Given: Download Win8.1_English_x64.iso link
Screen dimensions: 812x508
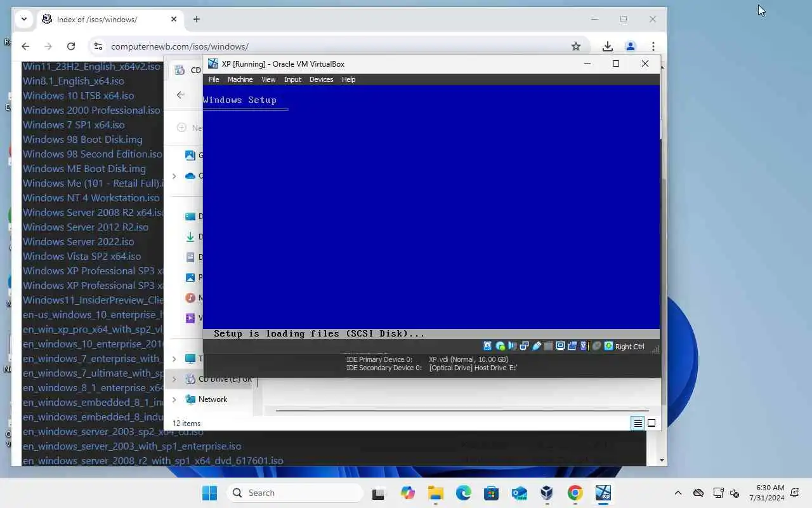Looking at the screenshot, I should pos(74,81).
